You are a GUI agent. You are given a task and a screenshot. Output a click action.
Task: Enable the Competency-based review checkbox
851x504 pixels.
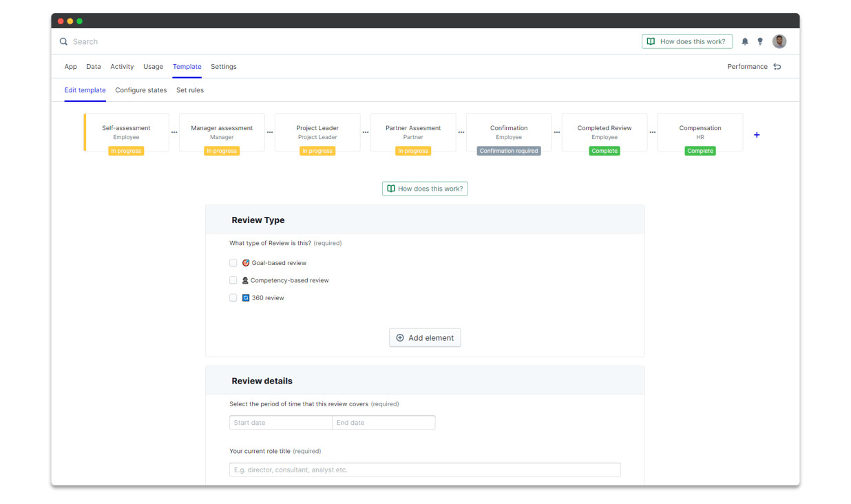233,280
